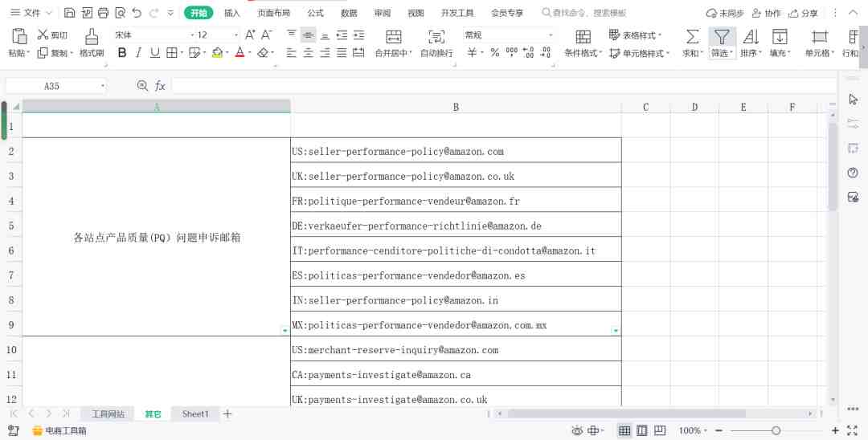Expand the borders dropdown arrow
Viewport: 868px width, 440px height.
click(182, 53)
